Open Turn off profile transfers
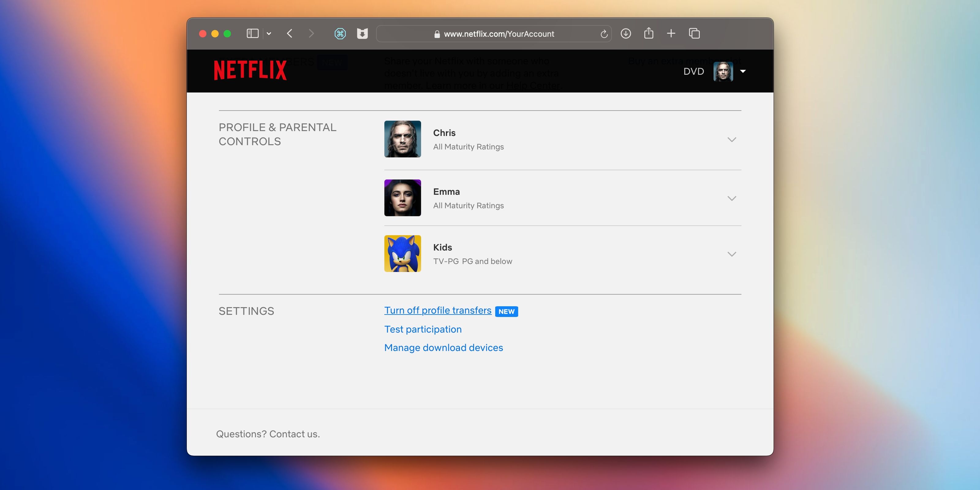 click(x=438, y=310)
